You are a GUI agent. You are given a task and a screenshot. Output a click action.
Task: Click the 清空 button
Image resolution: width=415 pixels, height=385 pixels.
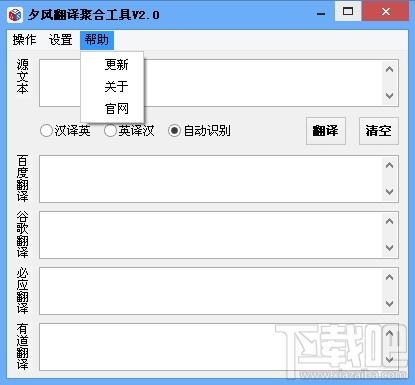pyautogui.click(x=379, y=131)
